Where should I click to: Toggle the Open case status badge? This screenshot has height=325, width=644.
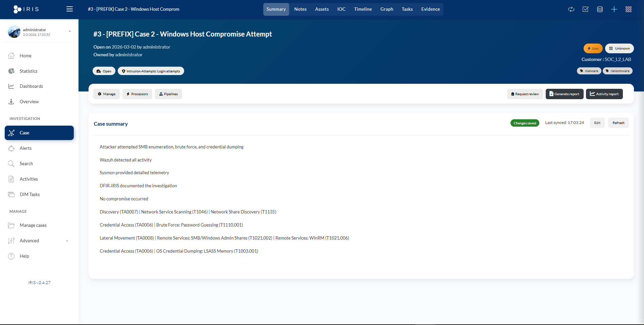(104, 71)
